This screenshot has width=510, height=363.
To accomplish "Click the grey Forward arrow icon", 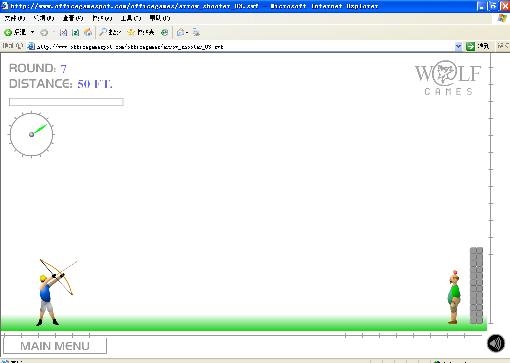I will tap(44, 32).
